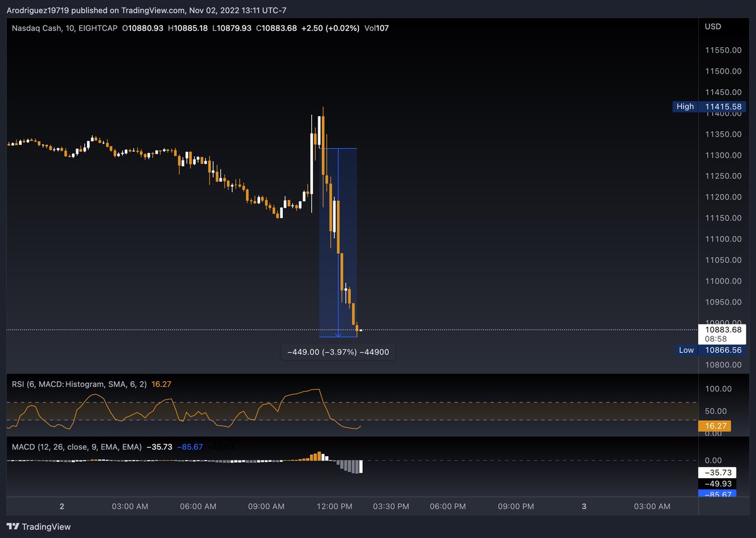Click the USD currency label on price scale

(713, 26)
